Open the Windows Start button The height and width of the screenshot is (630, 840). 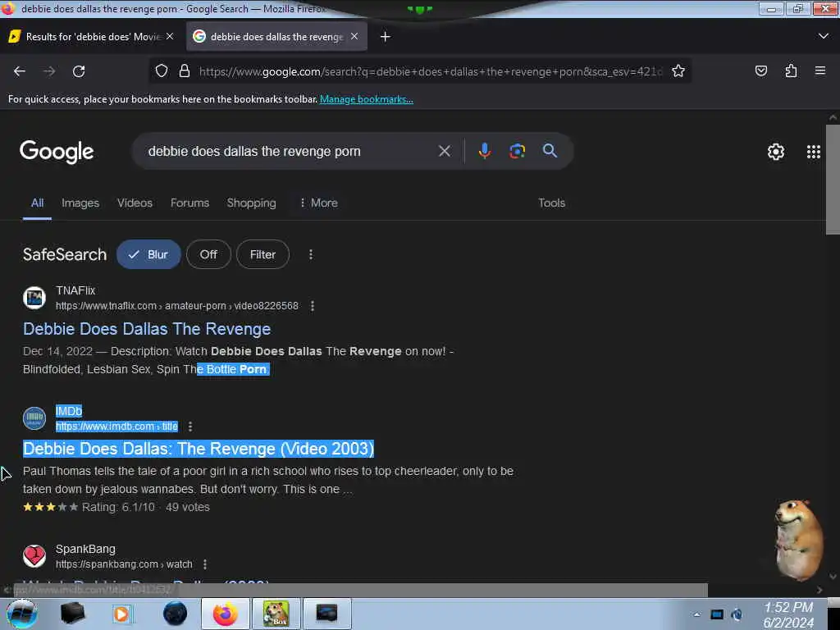click(21, 614)
